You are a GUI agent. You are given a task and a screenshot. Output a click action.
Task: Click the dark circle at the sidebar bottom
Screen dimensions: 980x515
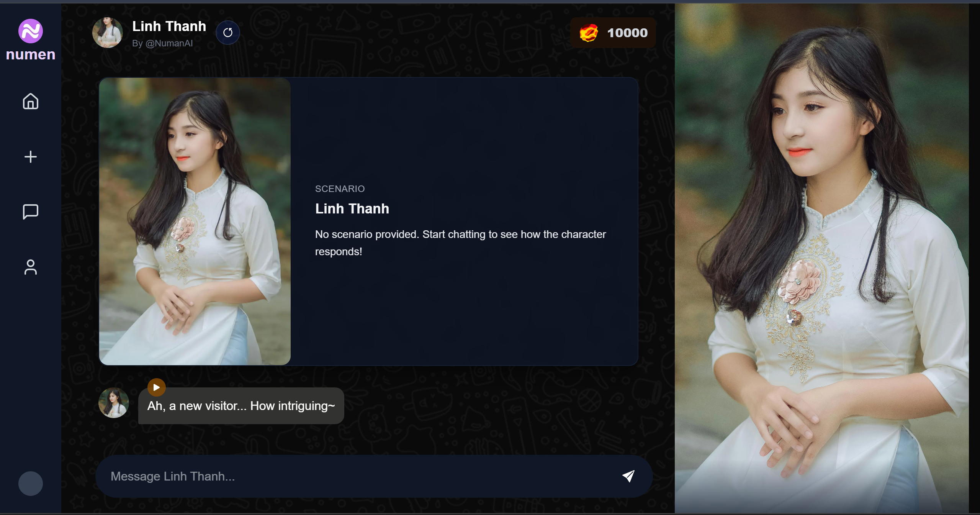(31, 483)
